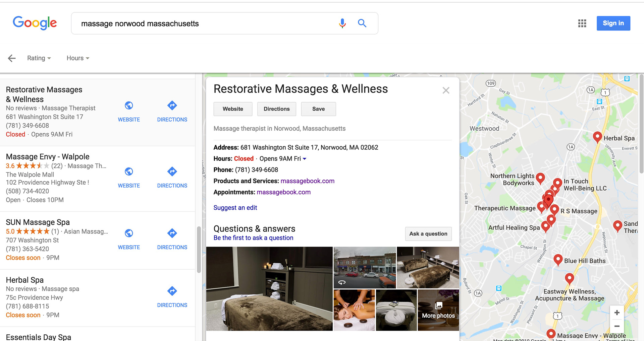Select the In Touch Well-Being LLC pin
644x341 pixels.
tap(557, 184)
